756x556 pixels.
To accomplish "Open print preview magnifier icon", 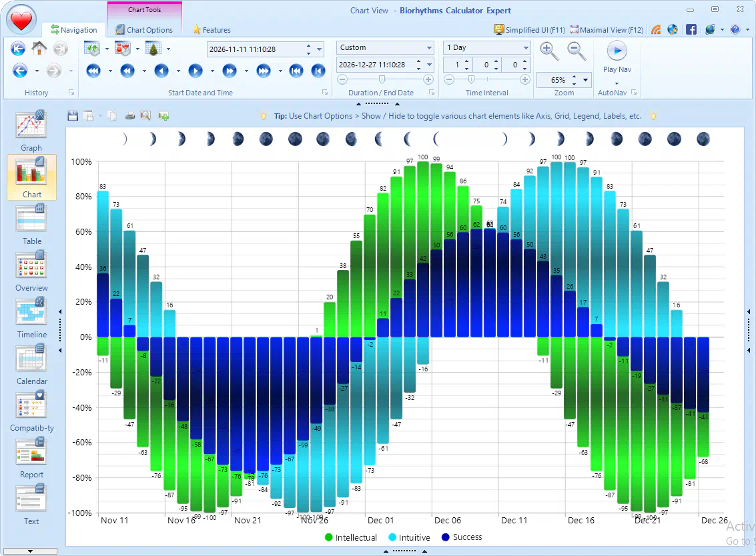I will coord(145,115).
